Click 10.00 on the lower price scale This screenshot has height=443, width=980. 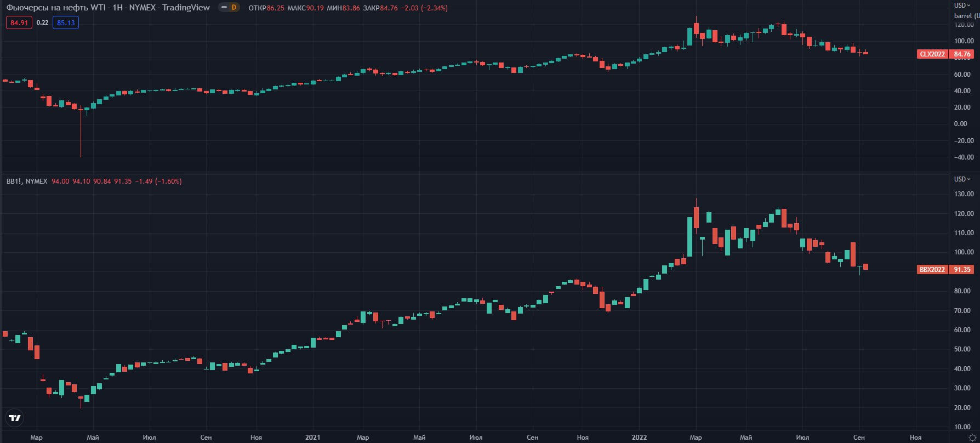pos(962,427)
